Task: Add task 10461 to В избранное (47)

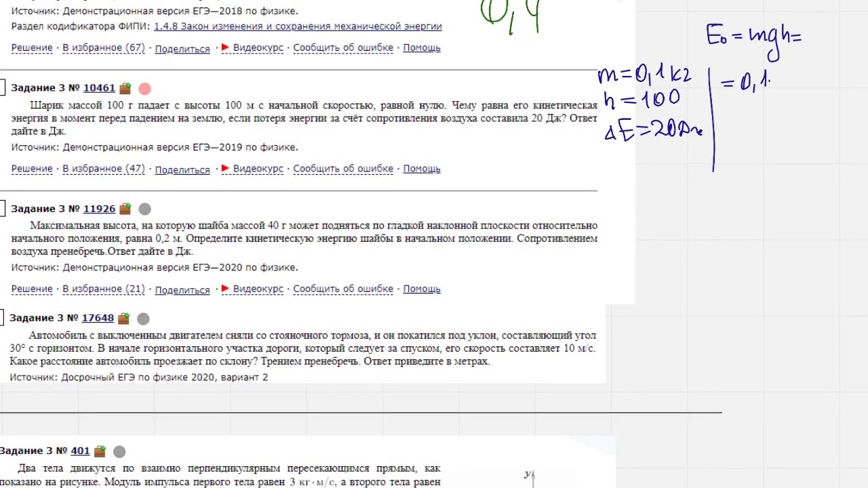Action: (x=104, y=169)
